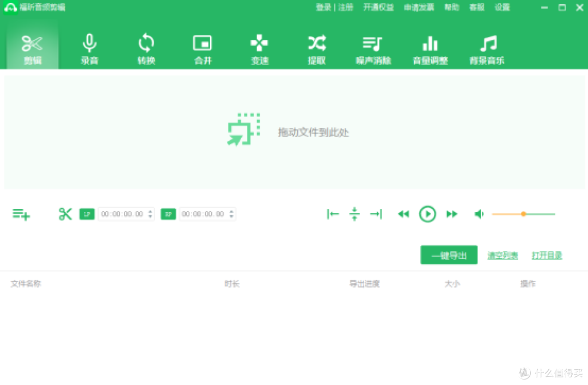Click the 清空列表 clear list link
This screenshot has height=385, width=588.
[503, 256]
